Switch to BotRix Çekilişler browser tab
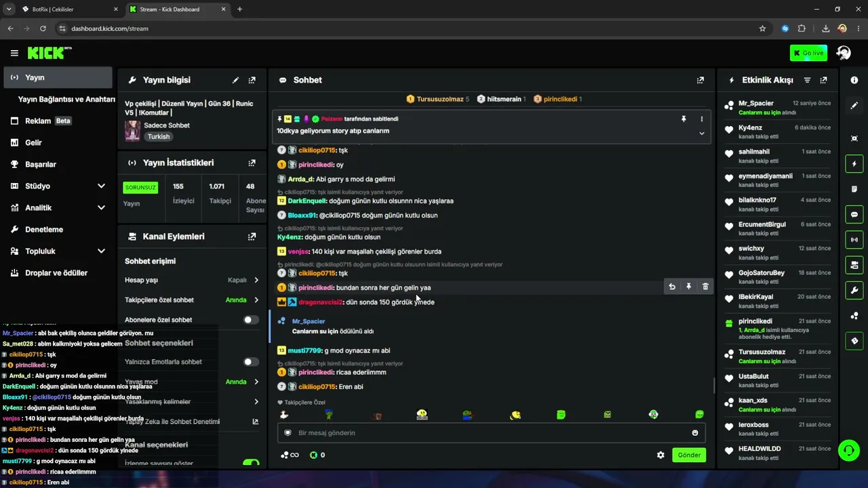This screenshot has width=868, height=488. pyautogui.click(x=70, y=9)
